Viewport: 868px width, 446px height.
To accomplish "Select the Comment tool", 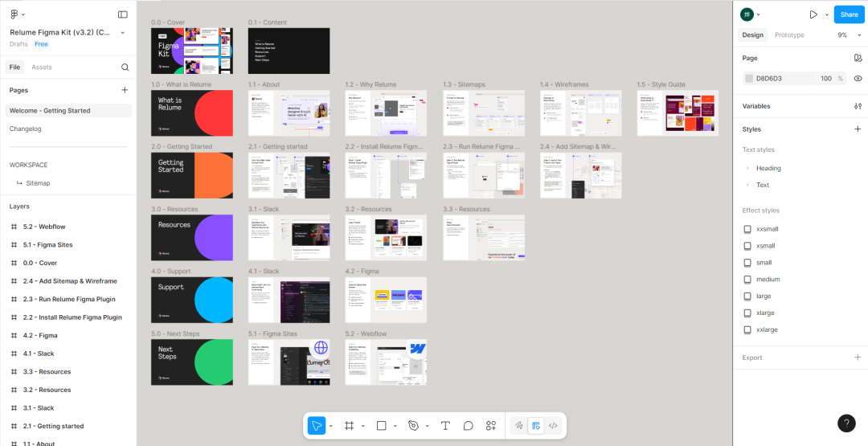I will 469,426.
